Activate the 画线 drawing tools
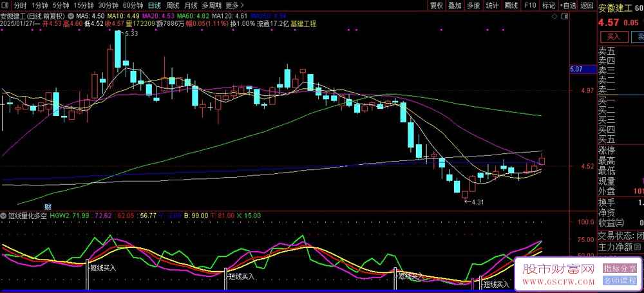Viewport: 644px width, 293px height. [x=511, y=5]
